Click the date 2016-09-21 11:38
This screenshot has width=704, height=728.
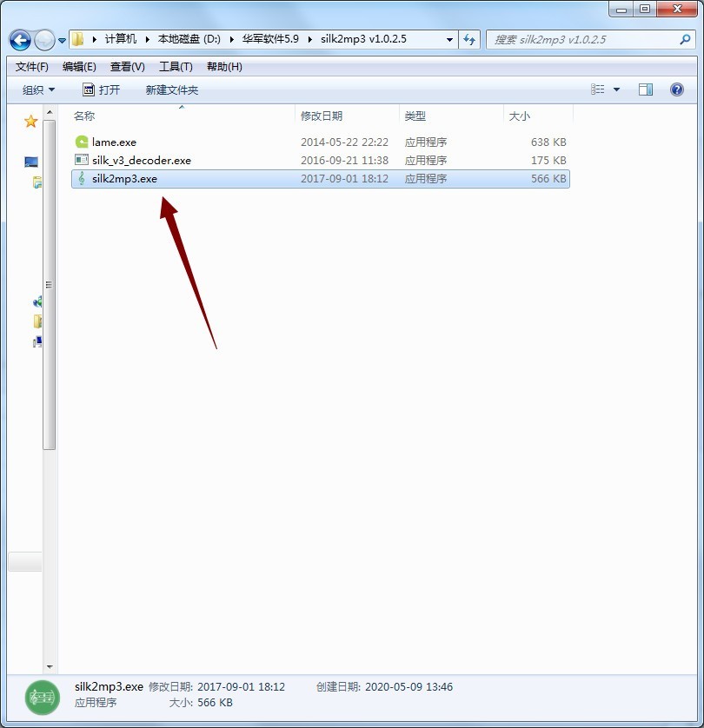(344, 160)
